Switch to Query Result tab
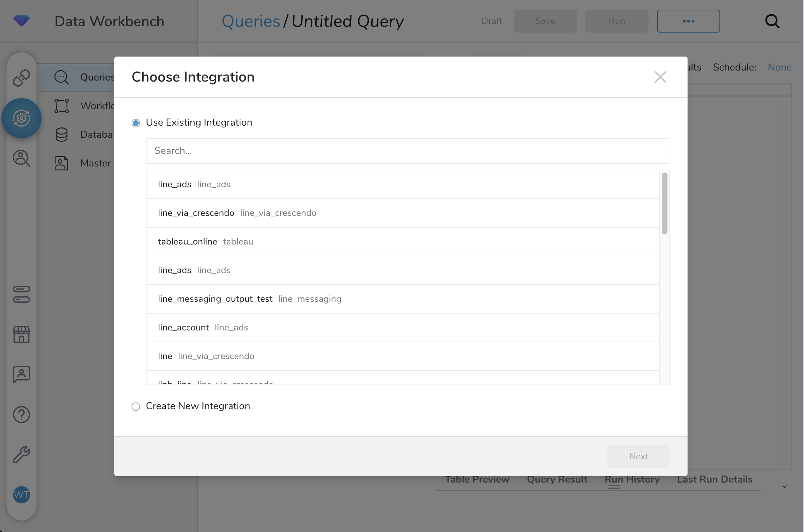This screenshot has width=804, height=532. pyautogui.click(x=557, y=479)
